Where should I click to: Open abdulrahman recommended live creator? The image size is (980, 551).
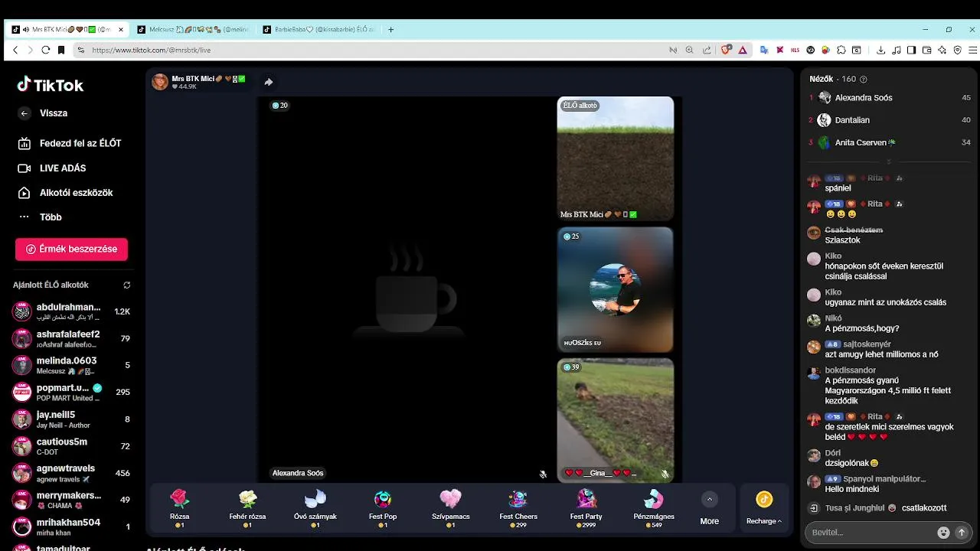coord(71,311)
